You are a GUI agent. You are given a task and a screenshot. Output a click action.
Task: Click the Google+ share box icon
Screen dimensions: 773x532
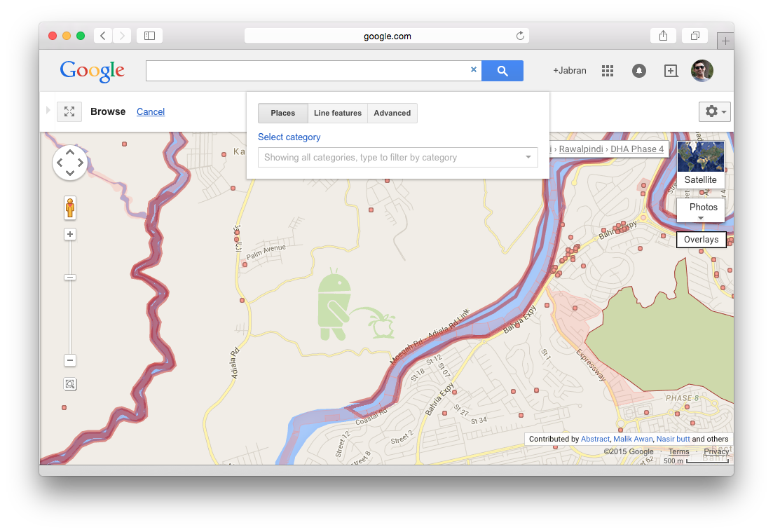click(671, 71)
